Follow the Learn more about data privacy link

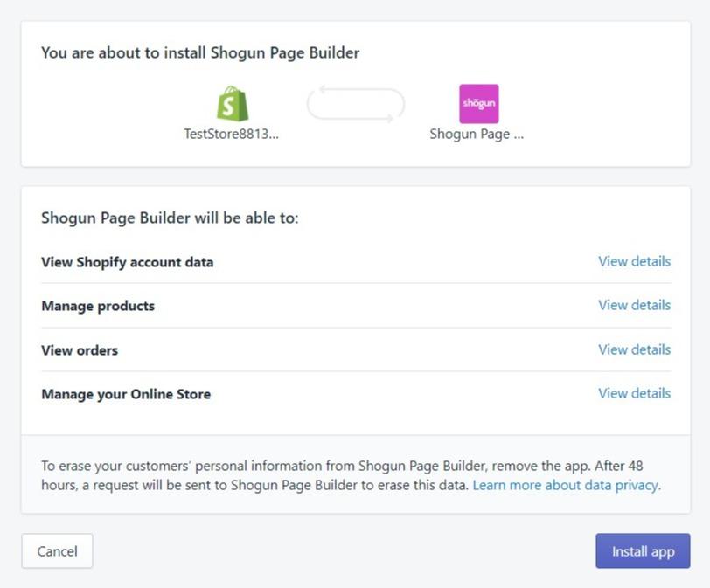[x=565, y=485]
